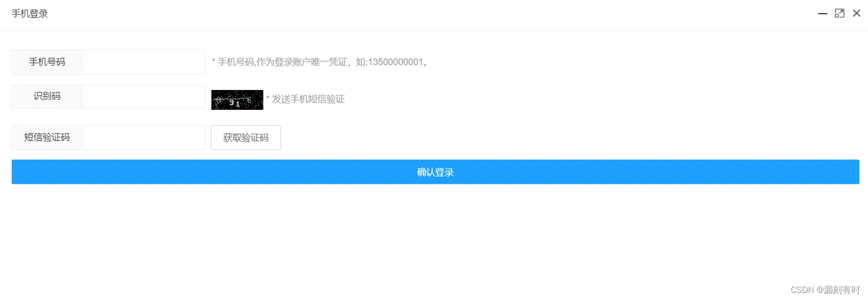The image size is (868, 299).
Task: Refresh the captcha image next to 识别码
Action: coord(237,100)
